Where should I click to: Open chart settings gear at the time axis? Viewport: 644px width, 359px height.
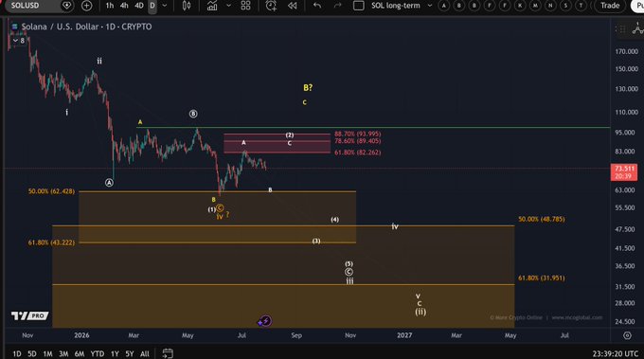pyautogui.click(x=627, y=335)
